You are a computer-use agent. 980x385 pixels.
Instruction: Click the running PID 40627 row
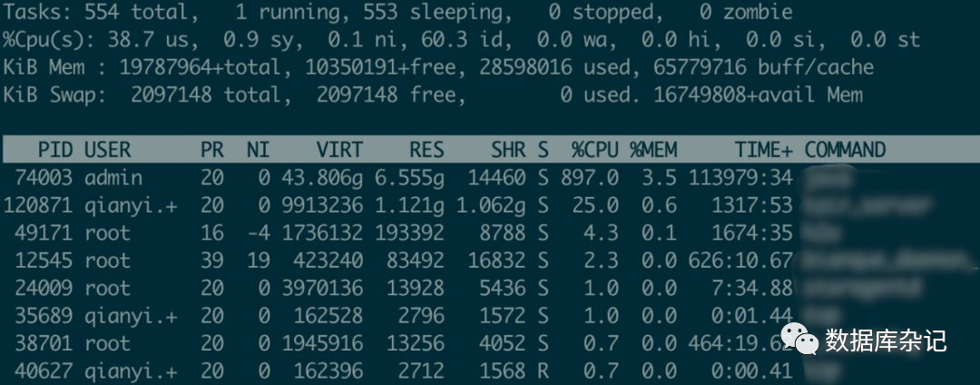pyautogui.click(x=490, y=370)
